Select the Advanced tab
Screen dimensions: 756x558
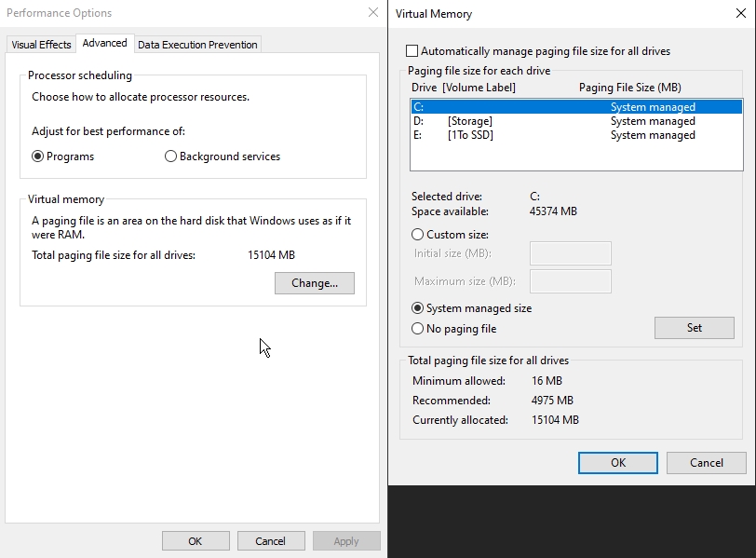(104, 44)
